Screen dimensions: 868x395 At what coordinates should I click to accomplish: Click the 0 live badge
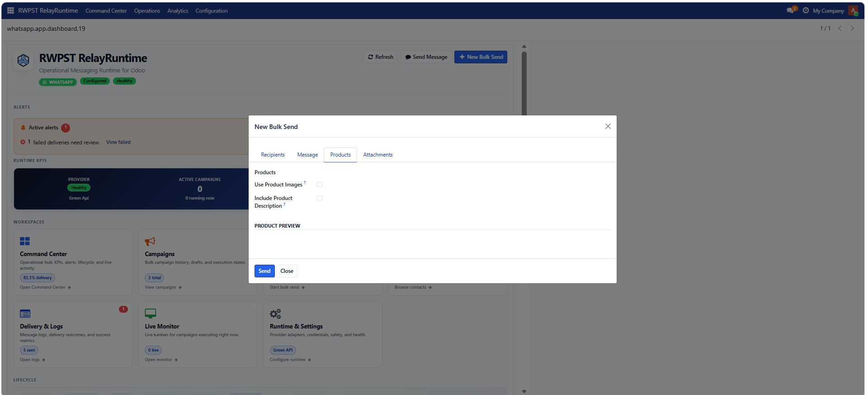pos(153,350)
